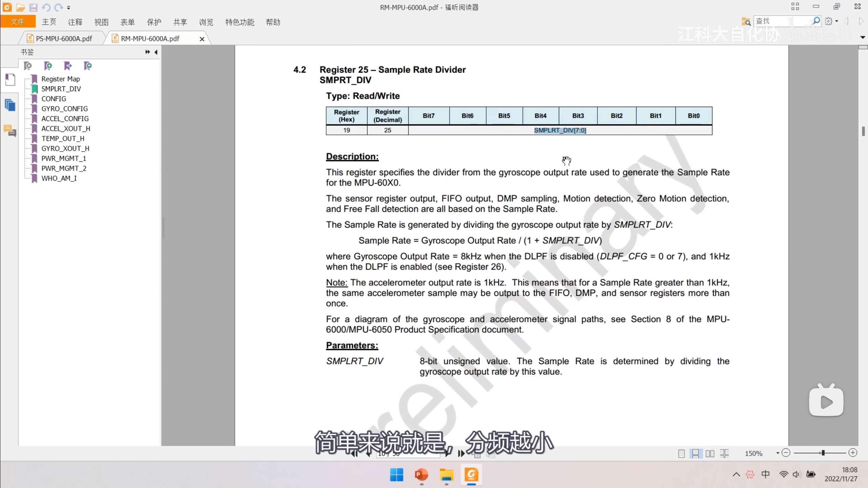This screenshot has width=868, height=488.
Task: Click the zoom in plus button
Action: 853,453
